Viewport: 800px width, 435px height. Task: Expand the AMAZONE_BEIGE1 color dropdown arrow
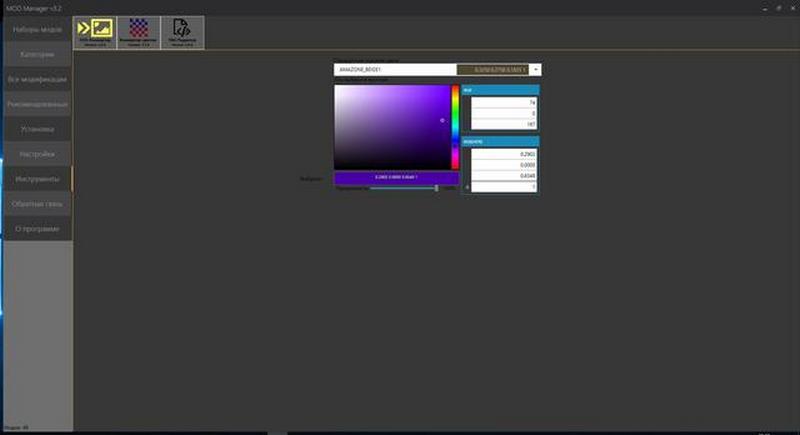coord(536,70)
